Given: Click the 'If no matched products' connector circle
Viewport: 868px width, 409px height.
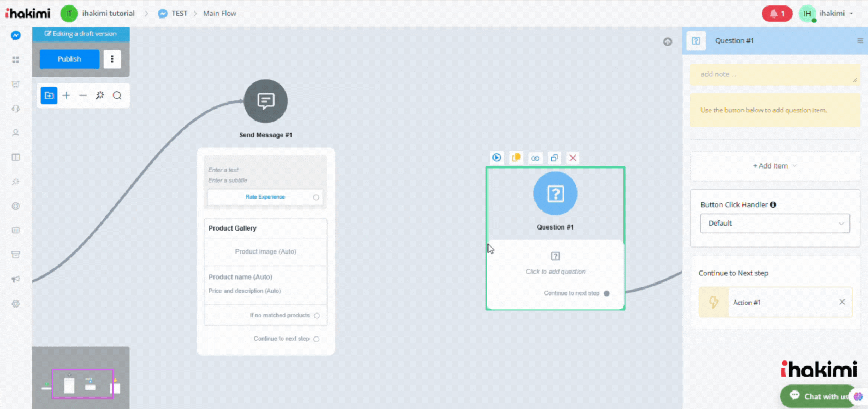Looking at the screenshot, I should (317, 316).
